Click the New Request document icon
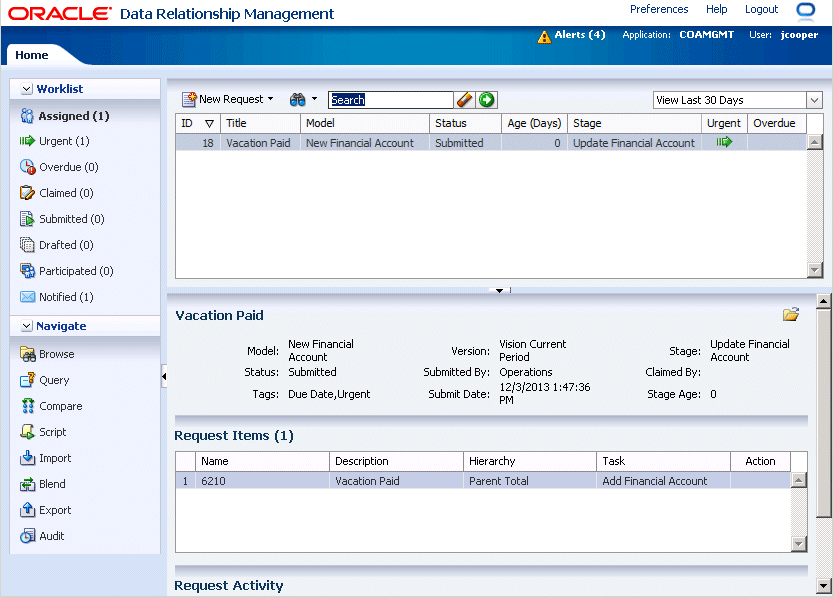The image size is (834, 598). click(189, 99)
